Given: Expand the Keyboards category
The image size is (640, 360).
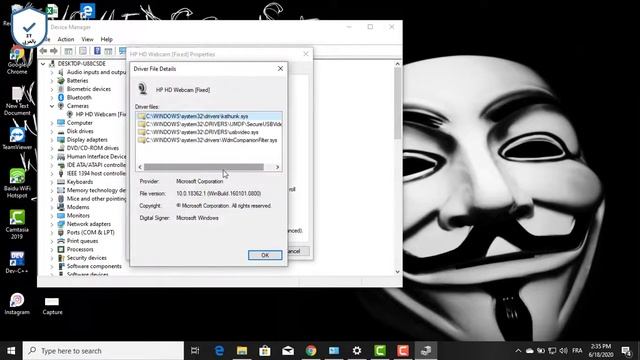Looking at the screenshot, I should point(52,182).
